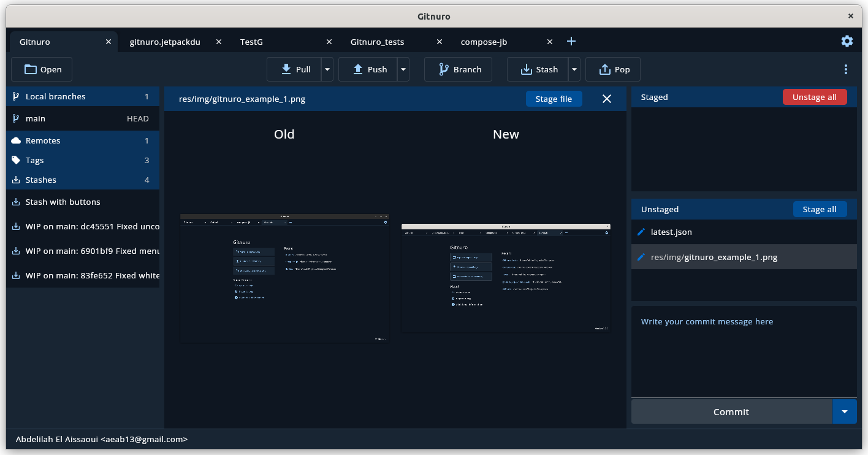Open the Push options dropdown arrow
Viewport: 868px width, 455px height.
(x=403, y=69)
